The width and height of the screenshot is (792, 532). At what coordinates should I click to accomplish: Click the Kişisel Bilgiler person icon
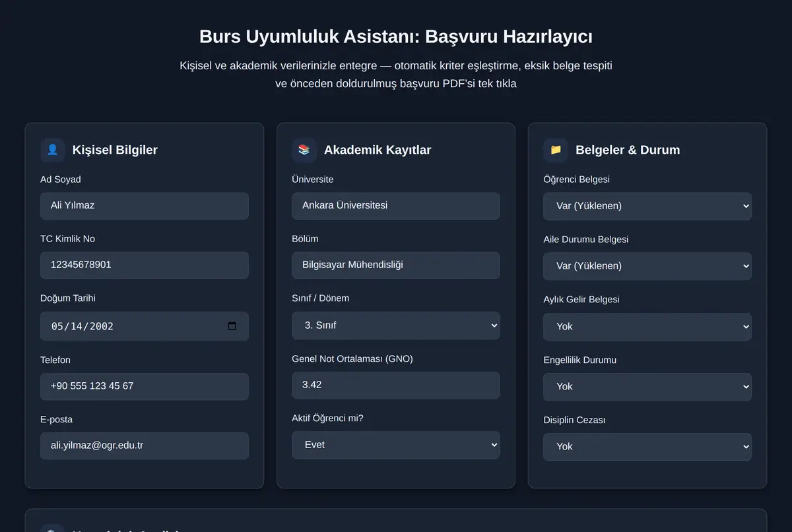tap(53, 150)
